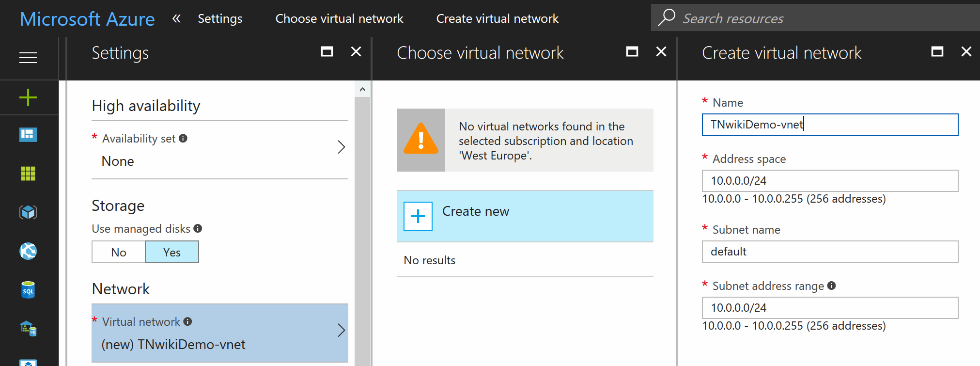Maximize the Choose virtual network blade
Image resolution: width=980 pixels, height=366 pixels.
click(632, 51)
